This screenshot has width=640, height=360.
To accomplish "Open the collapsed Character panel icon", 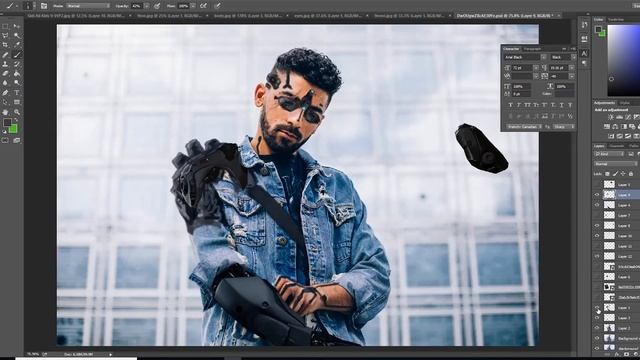I will (x=584, y=53).
